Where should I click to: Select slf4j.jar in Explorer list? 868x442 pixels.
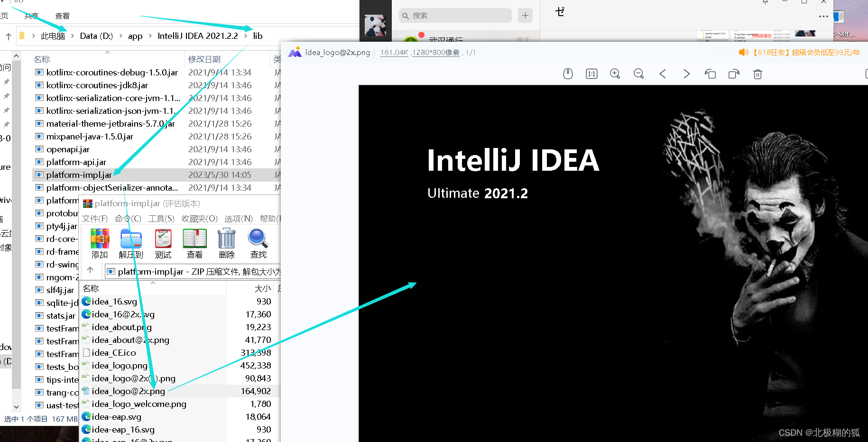point(60,290)
